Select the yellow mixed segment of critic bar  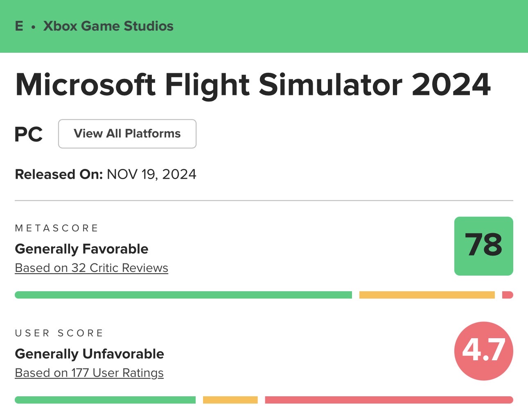[426, 295]
